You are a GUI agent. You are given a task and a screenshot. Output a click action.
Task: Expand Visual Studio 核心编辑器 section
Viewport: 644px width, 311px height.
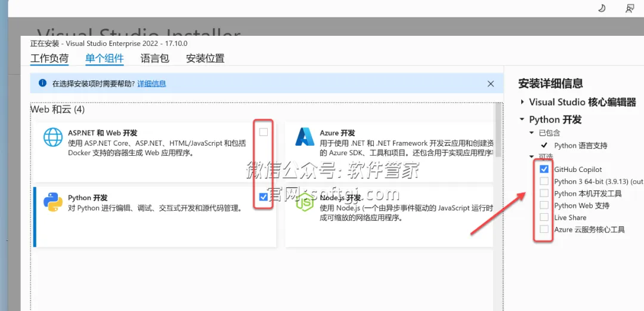(x=522, y=102)
